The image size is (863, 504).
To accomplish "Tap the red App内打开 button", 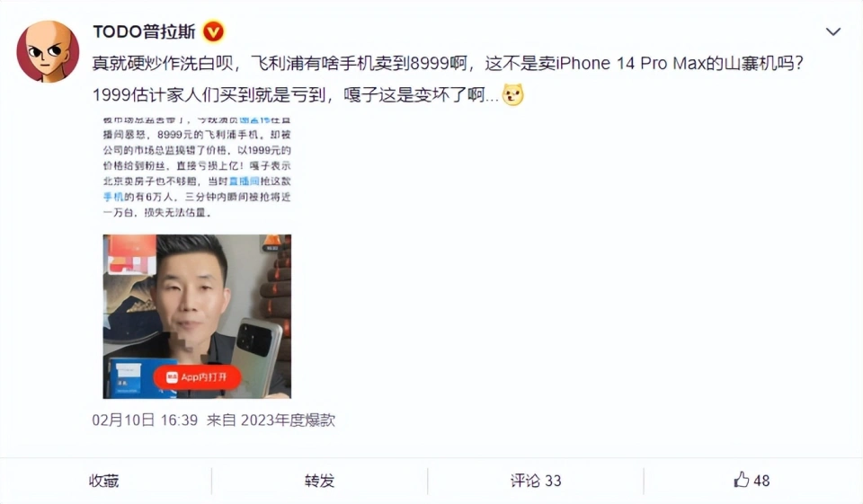I will pos(197,377).
